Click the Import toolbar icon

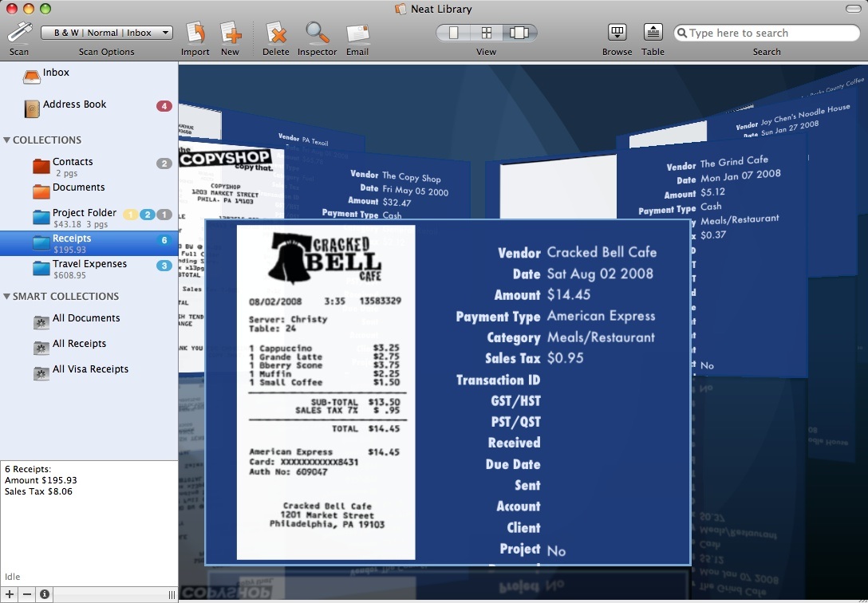click(x=195, y=33)
